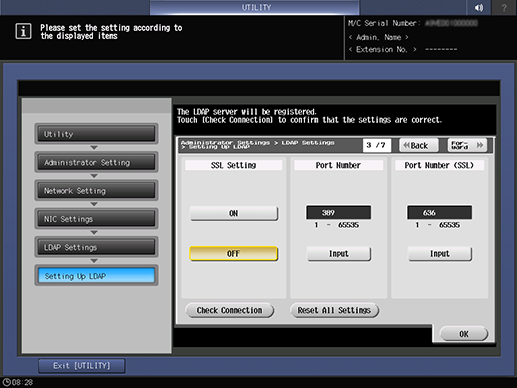The image size is (517, 388).
Task: Click the Port Number column header
Action: (338, 165)
